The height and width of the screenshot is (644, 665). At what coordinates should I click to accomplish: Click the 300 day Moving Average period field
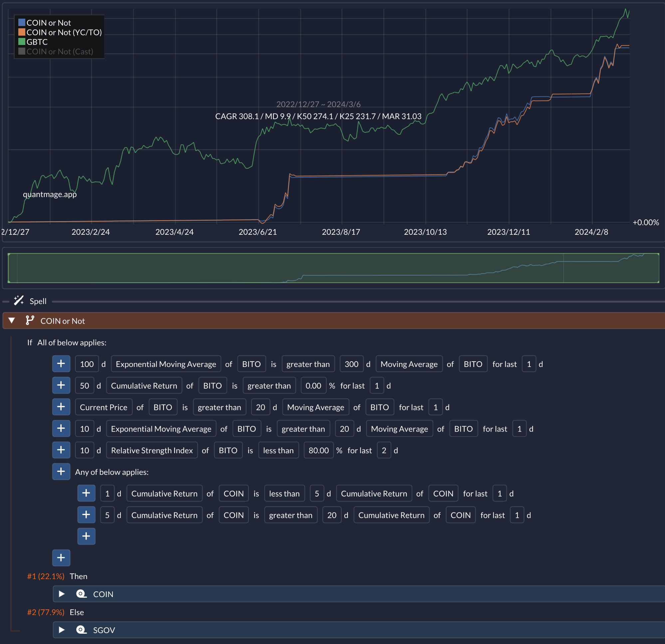click(351, 364)
